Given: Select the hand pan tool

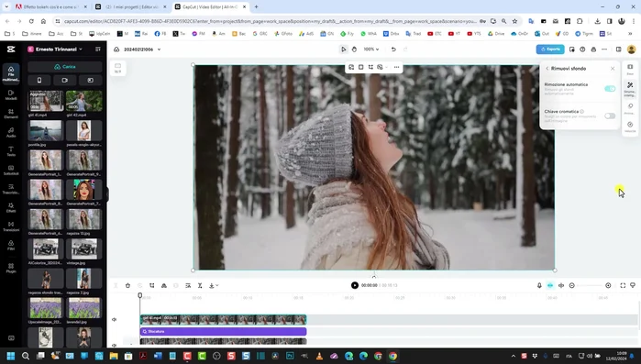Looking at the screenshot, I should tap(354, 49).
